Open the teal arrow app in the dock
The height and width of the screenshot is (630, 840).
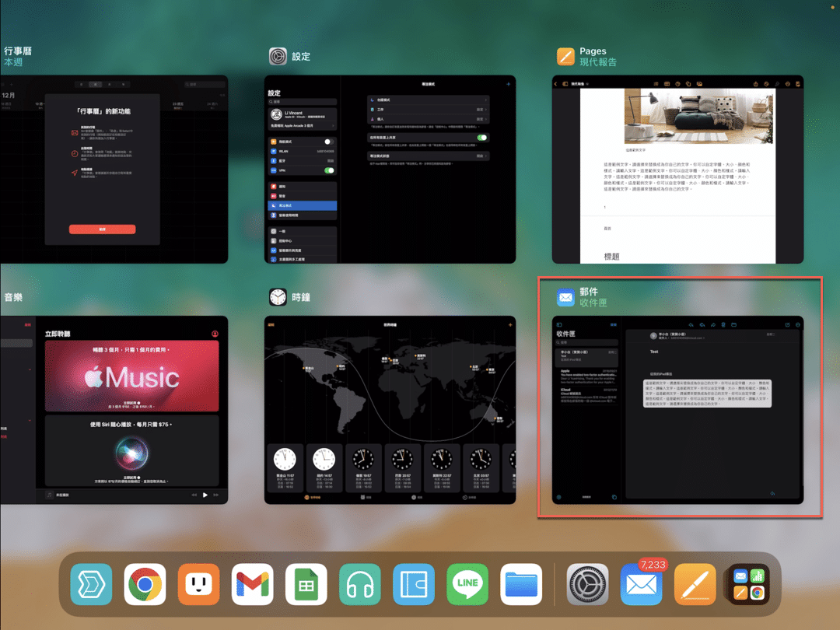[91, 584]
